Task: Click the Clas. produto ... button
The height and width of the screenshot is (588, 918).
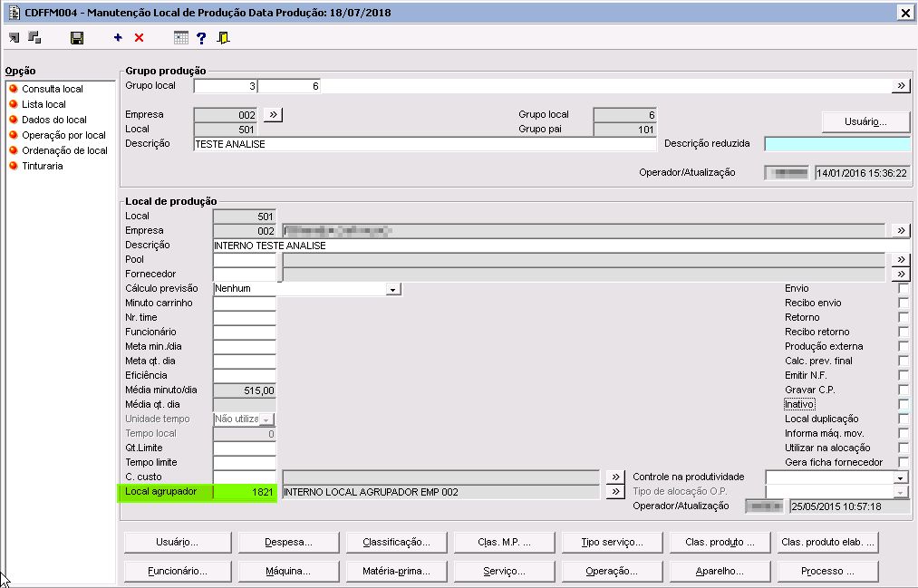Action: pos(720,543)
